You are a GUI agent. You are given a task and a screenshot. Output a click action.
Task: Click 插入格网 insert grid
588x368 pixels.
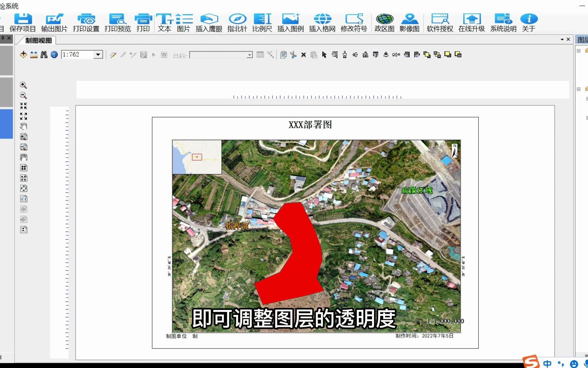322,22
